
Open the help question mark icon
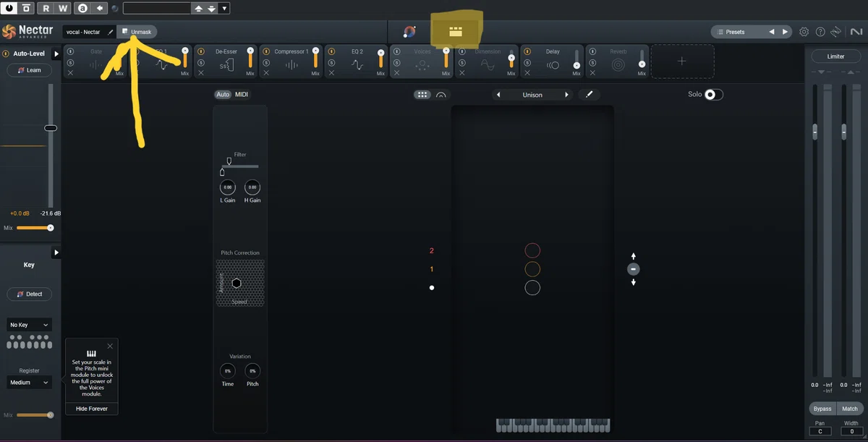pyautogui.click(x=820, y=32)
